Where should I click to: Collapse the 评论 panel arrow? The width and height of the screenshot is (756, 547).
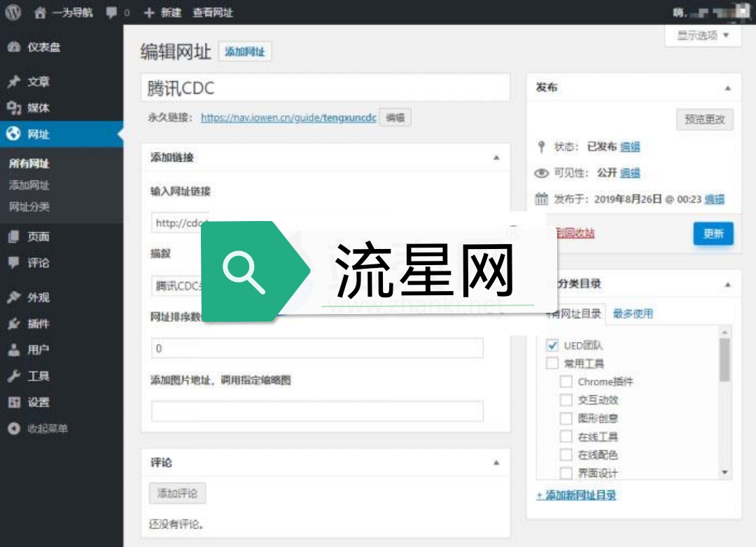tap(496, 462)
